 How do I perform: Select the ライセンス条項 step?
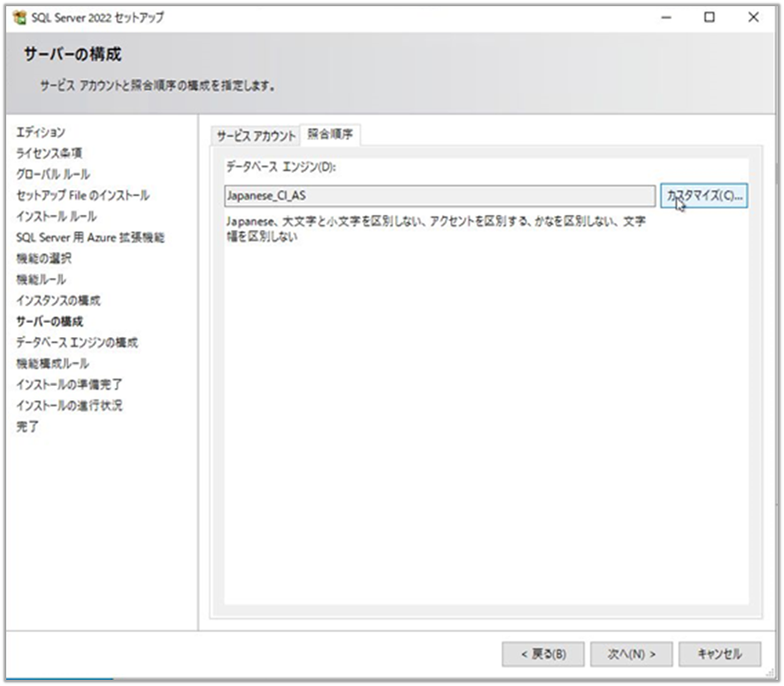(x=49, y=153)
